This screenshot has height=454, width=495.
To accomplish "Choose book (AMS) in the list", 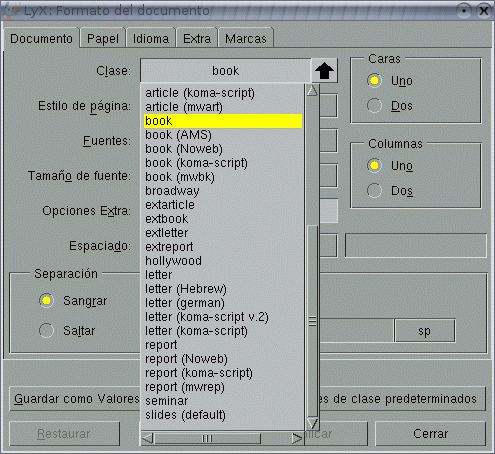I will click(x=223, y=135).
